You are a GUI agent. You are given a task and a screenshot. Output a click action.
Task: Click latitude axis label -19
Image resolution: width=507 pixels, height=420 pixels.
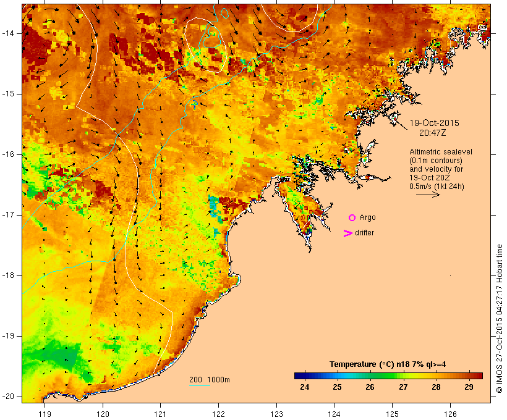(7, 336)
